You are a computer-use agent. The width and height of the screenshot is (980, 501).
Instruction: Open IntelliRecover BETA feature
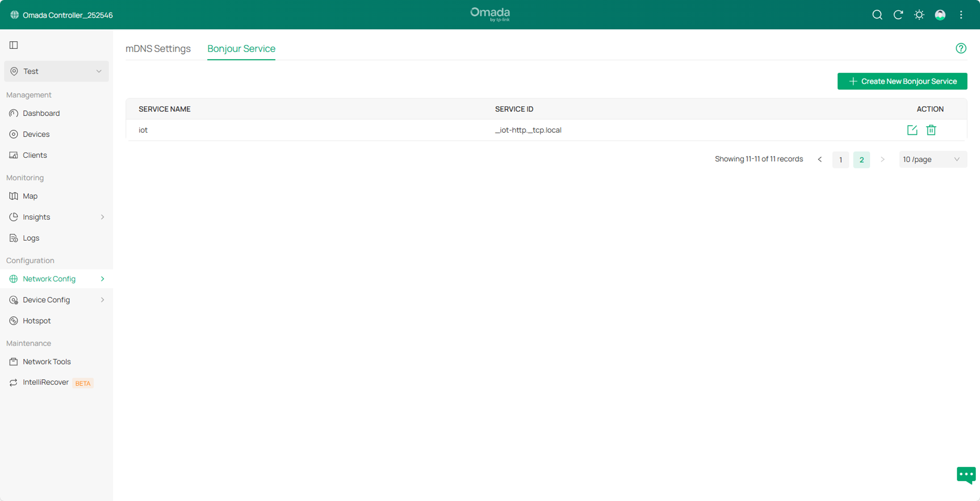click(x=46, y=382)
